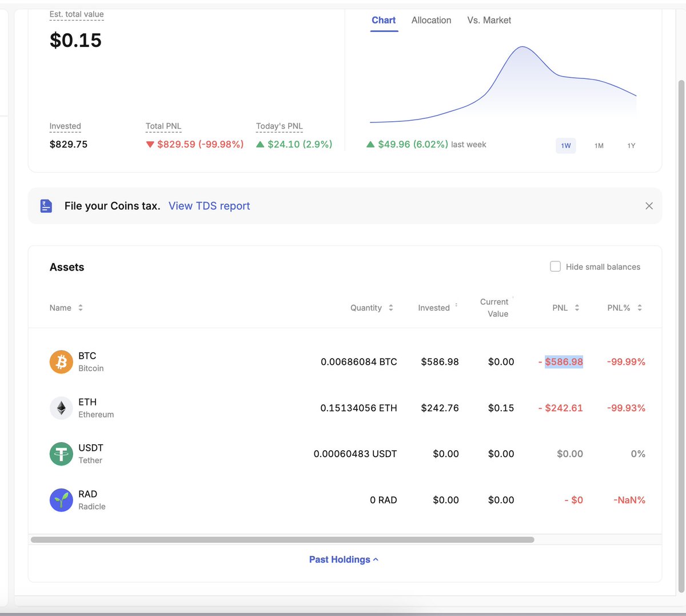Click the -NaN% value in RAD row
The width and height of the screenshot is (686, 616).
pyautogui.click(x=629, y=500)
